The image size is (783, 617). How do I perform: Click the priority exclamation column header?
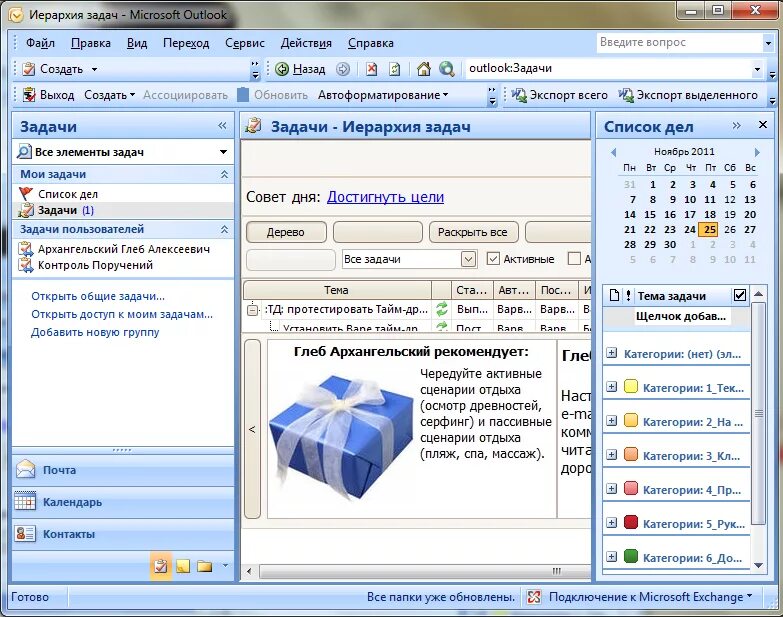click(628, 296)
